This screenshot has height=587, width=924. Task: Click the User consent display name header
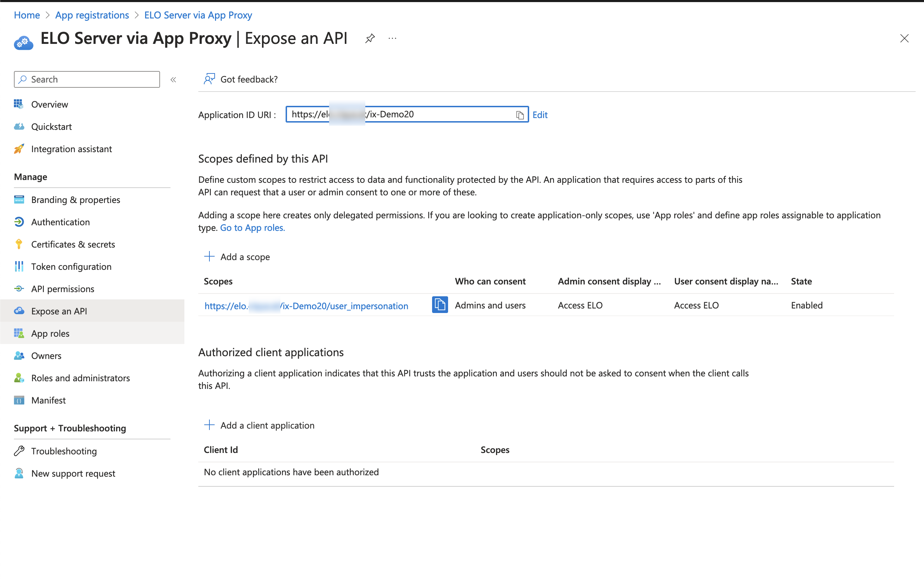click(x=726, y=281)
